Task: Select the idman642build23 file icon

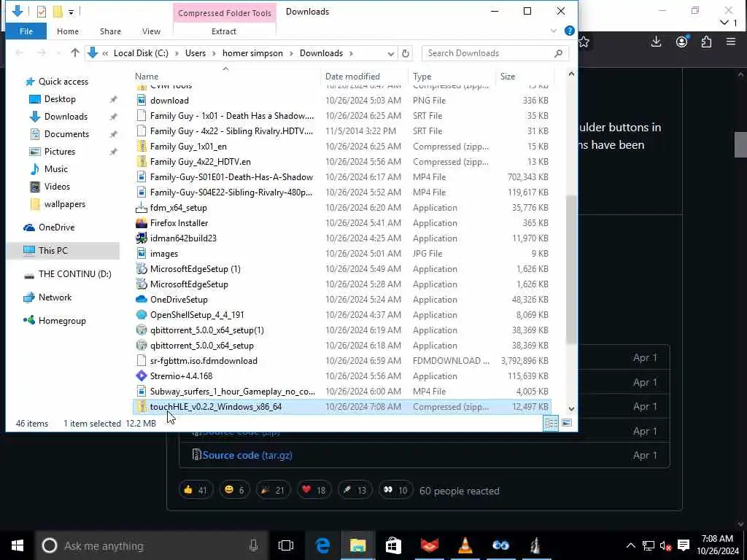Action: tap(142, 238)
